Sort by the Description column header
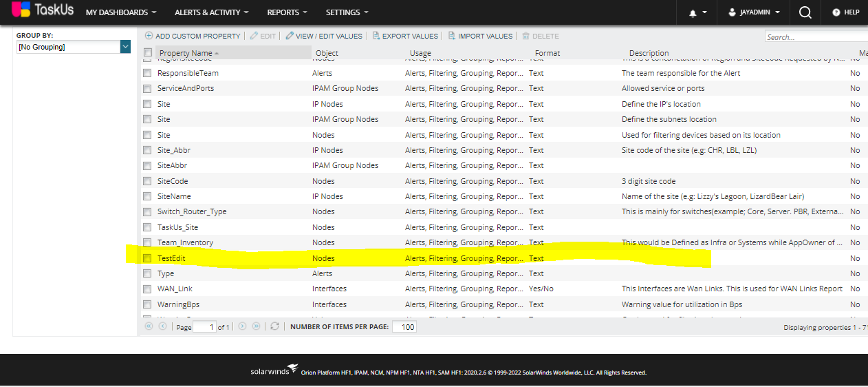Screen dimensions: 868x387 649,53
